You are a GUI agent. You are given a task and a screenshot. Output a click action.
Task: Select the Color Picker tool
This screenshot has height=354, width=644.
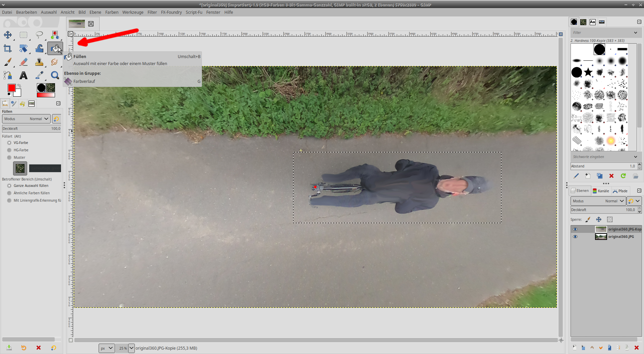coord(39,75)
